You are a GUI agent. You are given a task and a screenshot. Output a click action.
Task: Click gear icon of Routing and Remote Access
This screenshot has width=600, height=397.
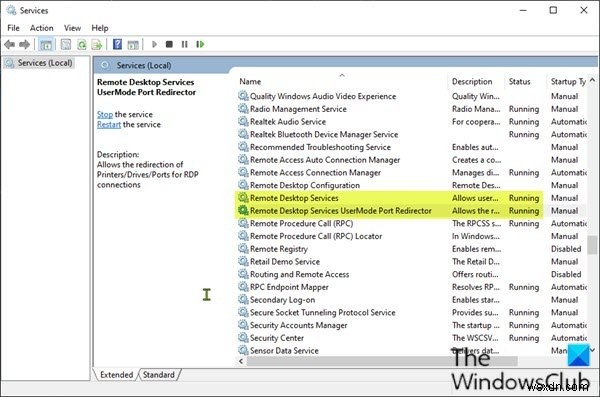click(243, 274)
